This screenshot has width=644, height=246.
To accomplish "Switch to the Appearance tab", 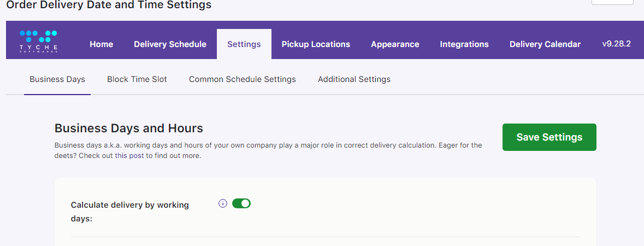I will [395, 44].
